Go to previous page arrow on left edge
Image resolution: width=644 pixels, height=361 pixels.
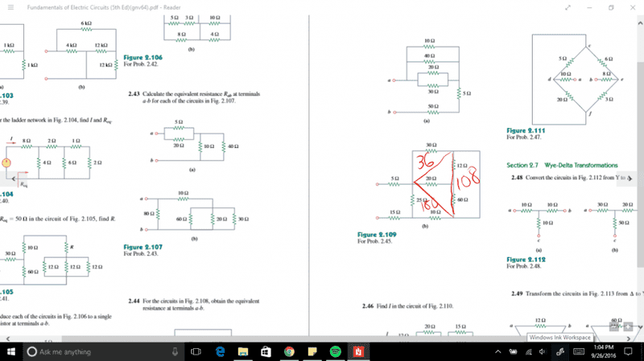coord(14,178)
